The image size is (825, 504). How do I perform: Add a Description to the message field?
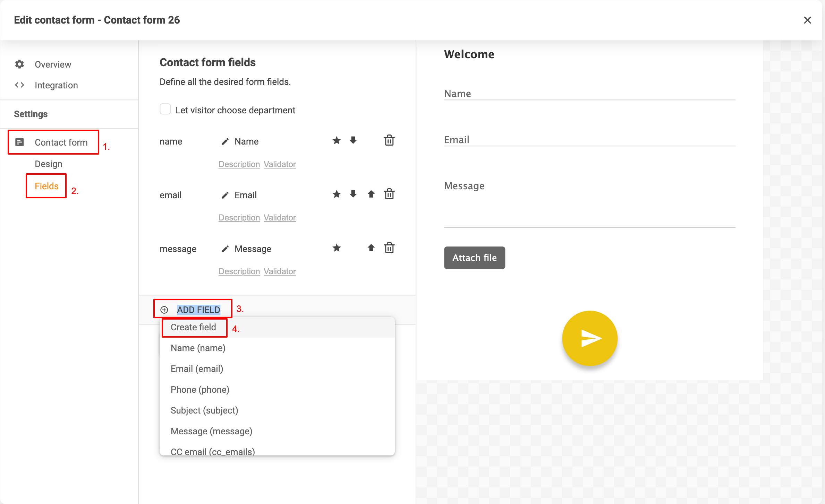click(x=239, y=271)
